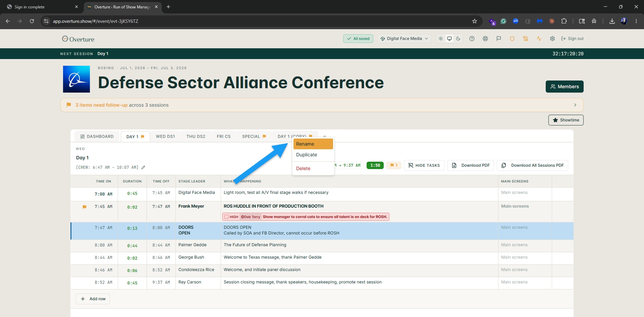Open a new browser tab
Screen dimensions: 644x317
click(x=168, y=7)
